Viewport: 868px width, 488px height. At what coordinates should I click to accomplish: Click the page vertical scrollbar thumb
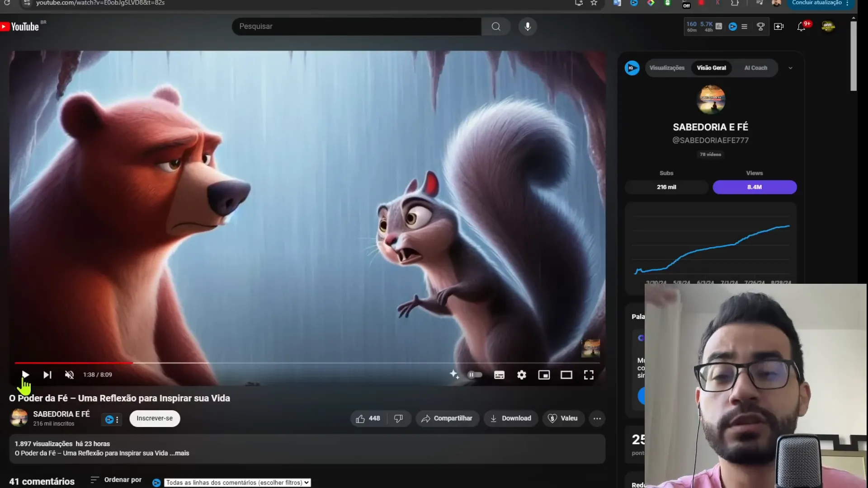(854, 56)
